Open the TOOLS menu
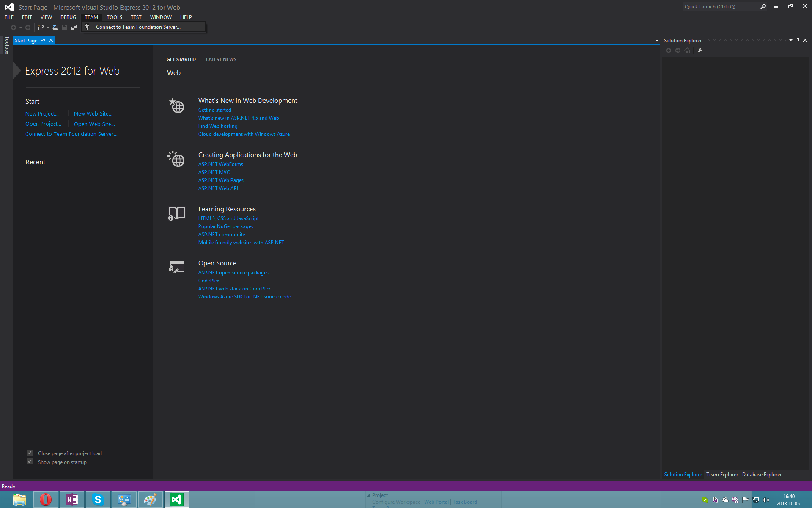The height and width of the screenshot is (508, 812). coord(114,17)
